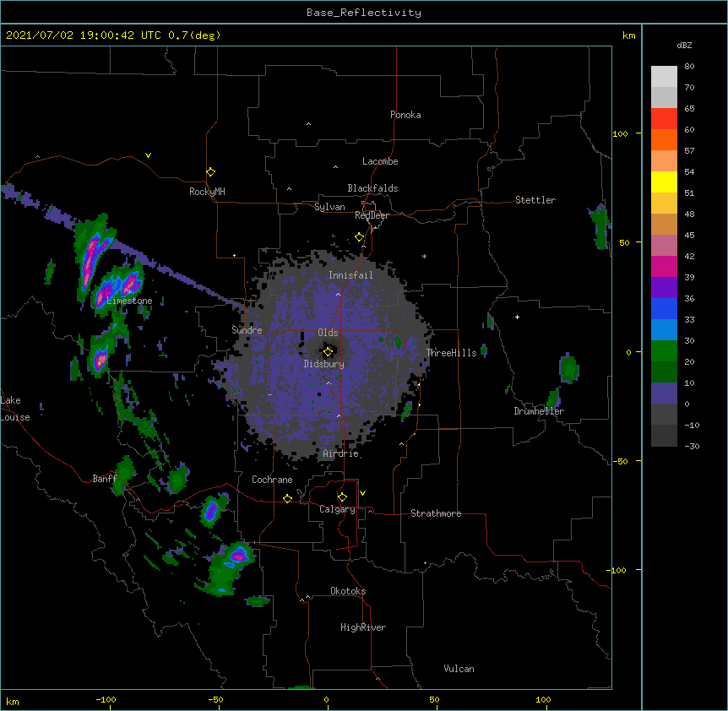The image size is (728, 711).
Task: Pick the bright yellow 51-54 dBZ legend swatch
Action: pyautogui.click(x=664, y=182)
